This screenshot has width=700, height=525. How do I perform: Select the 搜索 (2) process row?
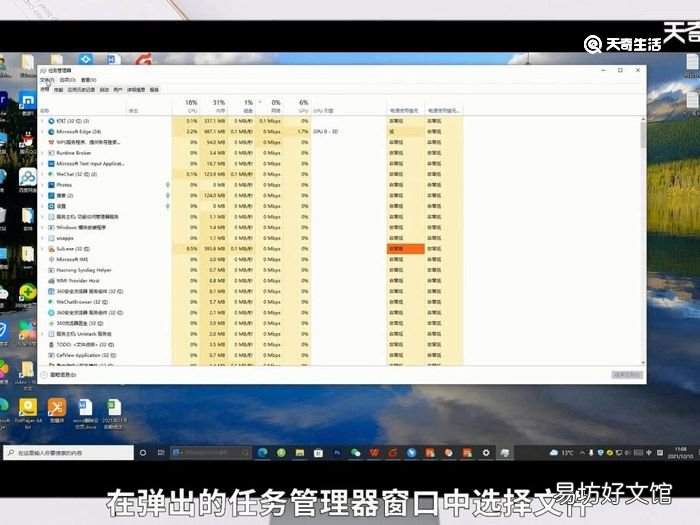click(x=250, y=196)
